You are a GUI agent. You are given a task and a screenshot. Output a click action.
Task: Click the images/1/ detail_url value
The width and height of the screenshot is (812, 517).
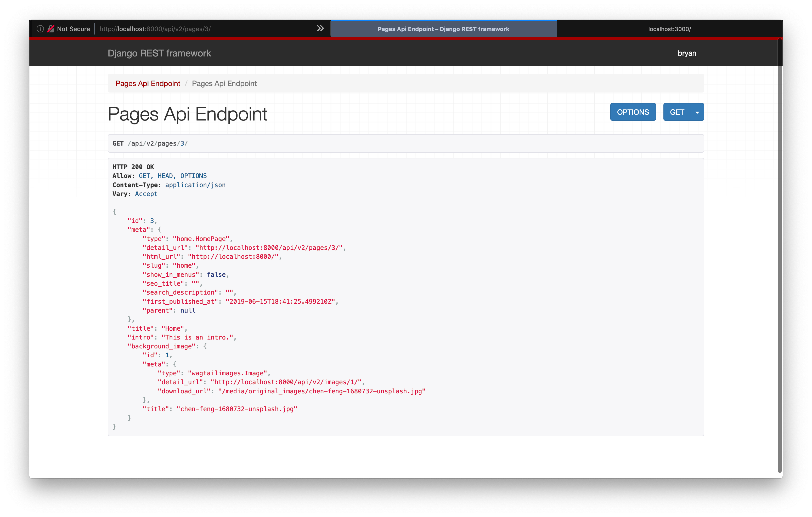pyautogui.click(x=286, y=382)
